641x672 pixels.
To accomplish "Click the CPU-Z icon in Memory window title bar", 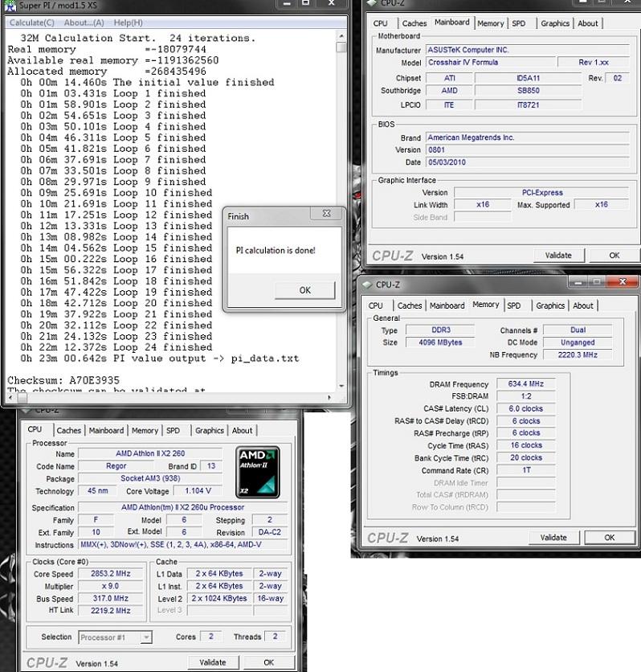I will pyautogui.click(x=367, y=285).
